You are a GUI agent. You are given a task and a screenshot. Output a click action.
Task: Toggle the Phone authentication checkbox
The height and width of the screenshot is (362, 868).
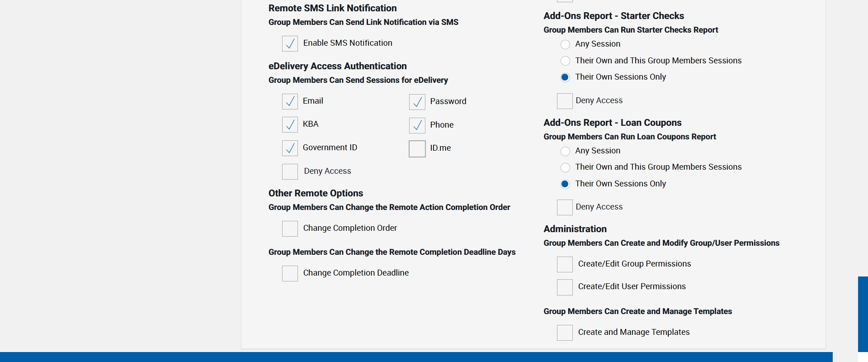point(417,125)
